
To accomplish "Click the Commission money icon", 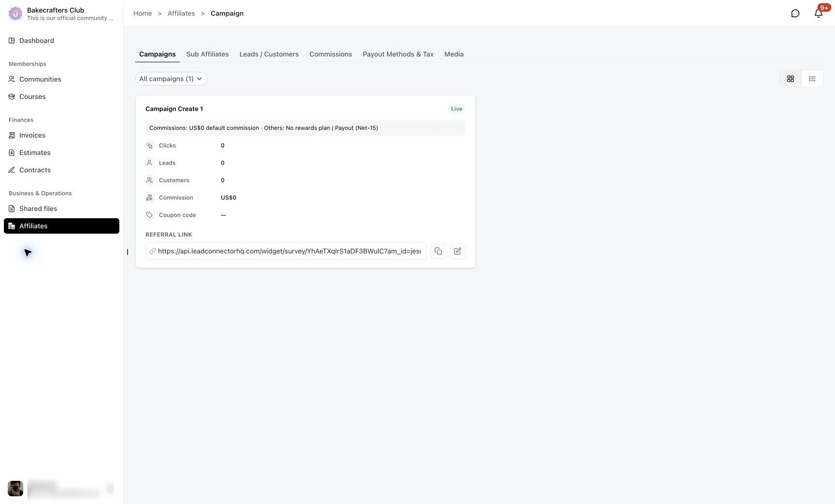I will (x=149, y=197).
